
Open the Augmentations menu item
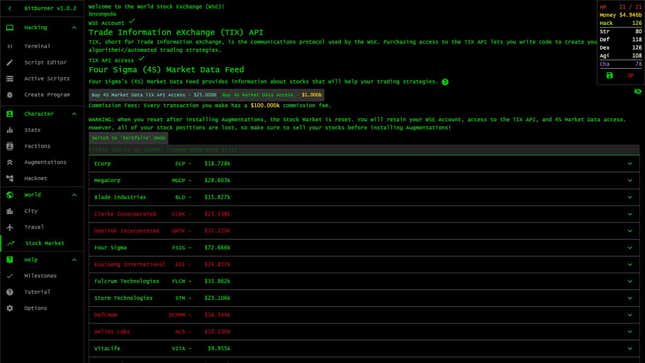[45, 162]
